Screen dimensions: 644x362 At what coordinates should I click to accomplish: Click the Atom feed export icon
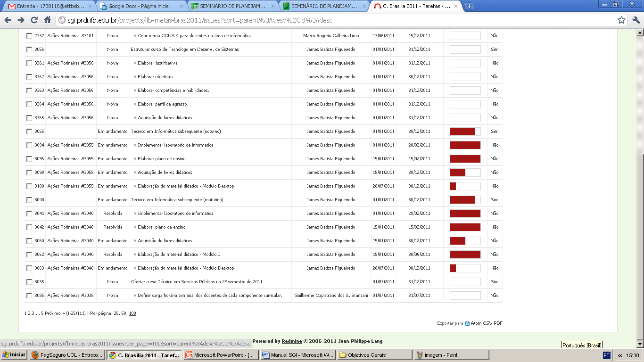pos(467,323)
